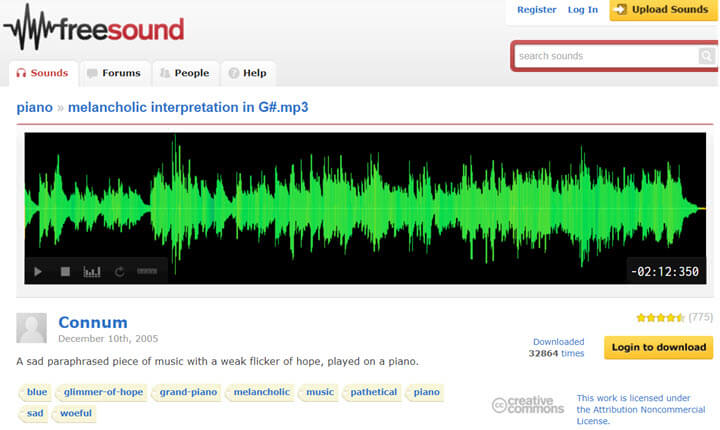Select the sad tag

[34, 413]
